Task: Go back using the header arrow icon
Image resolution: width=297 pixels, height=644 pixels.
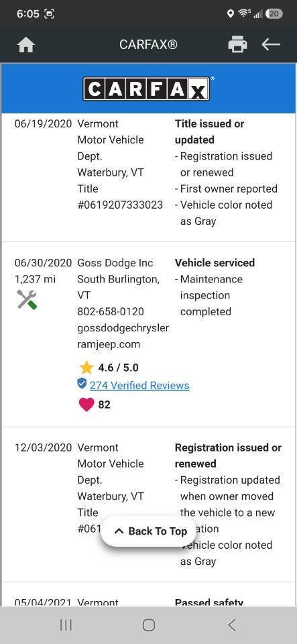Action: 271,44
